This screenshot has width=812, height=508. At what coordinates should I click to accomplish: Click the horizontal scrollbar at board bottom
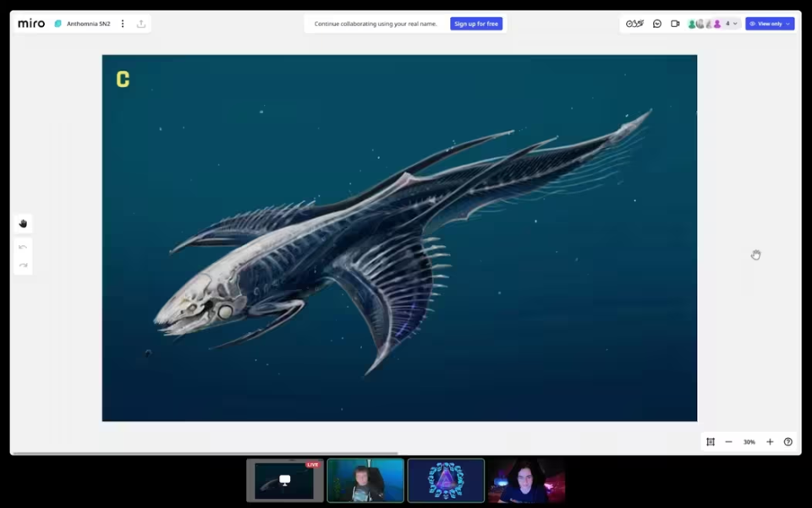click(x=206, y=453)
